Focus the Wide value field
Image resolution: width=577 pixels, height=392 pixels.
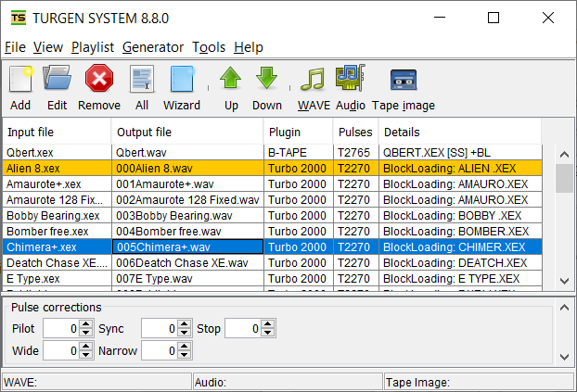point(62,350)
